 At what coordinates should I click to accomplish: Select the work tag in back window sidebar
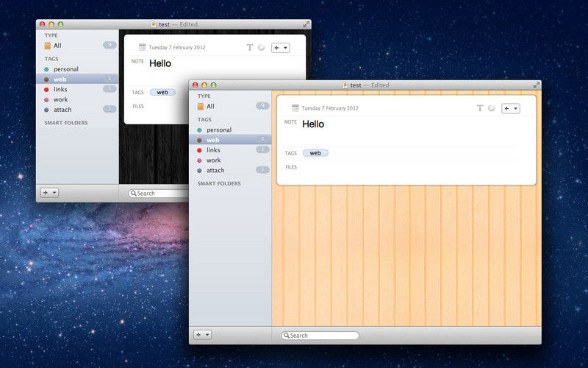tap(60, 99)
